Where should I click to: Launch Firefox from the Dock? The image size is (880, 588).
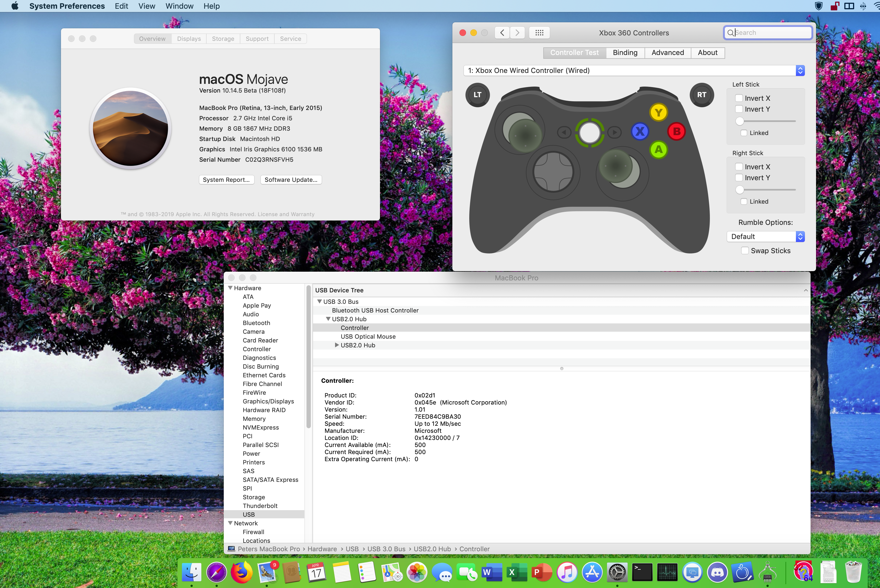click(x=241, y=572)
